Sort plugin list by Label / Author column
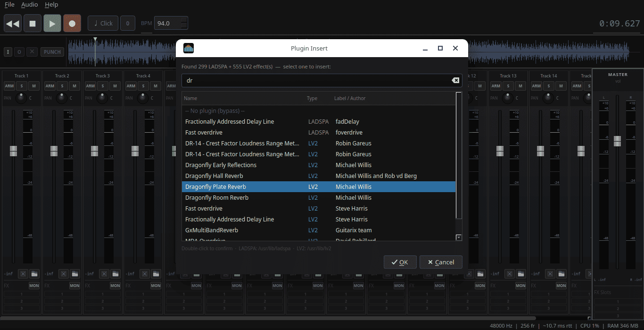This screenshot has height=330, width=644. (350, 98)
